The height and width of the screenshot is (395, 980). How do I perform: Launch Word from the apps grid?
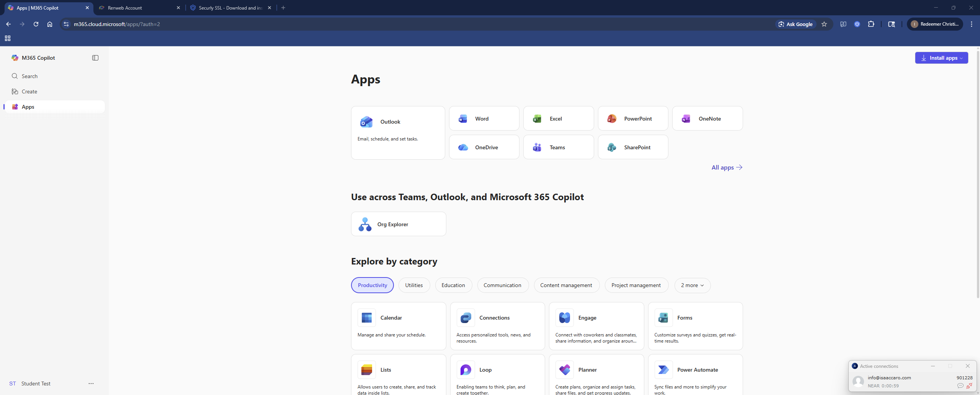pos(484,118)
